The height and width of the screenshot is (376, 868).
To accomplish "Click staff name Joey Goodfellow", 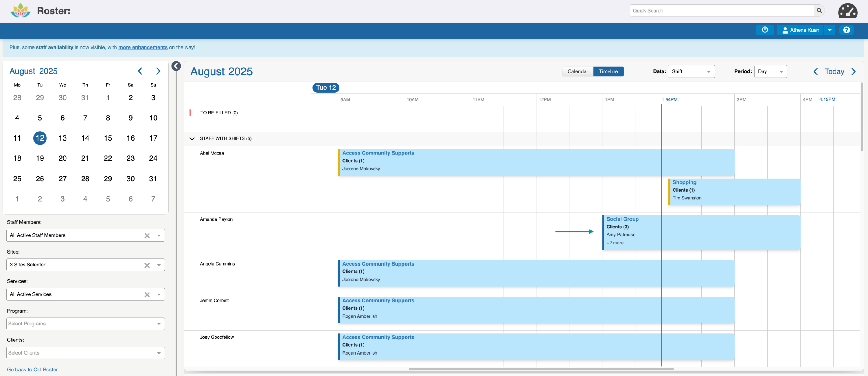I will pyautogui.click(x=217, y=337).
